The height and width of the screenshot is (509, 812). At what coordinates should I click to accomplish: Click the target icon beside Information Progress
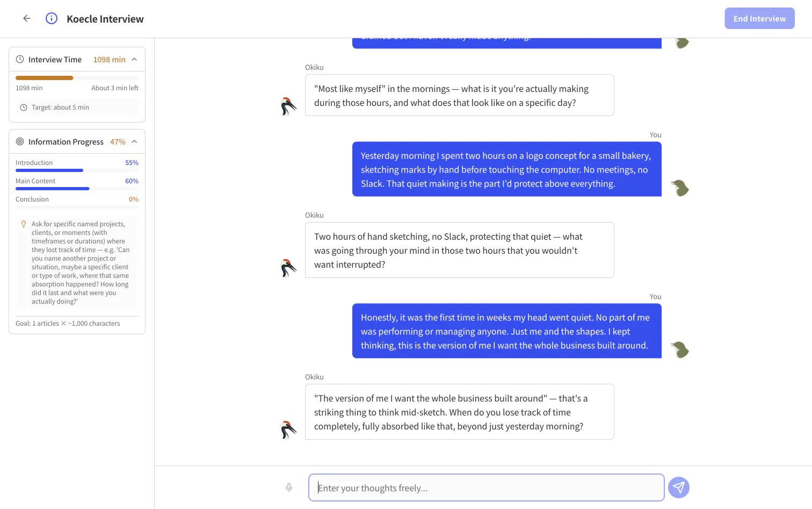click(20, 141)
